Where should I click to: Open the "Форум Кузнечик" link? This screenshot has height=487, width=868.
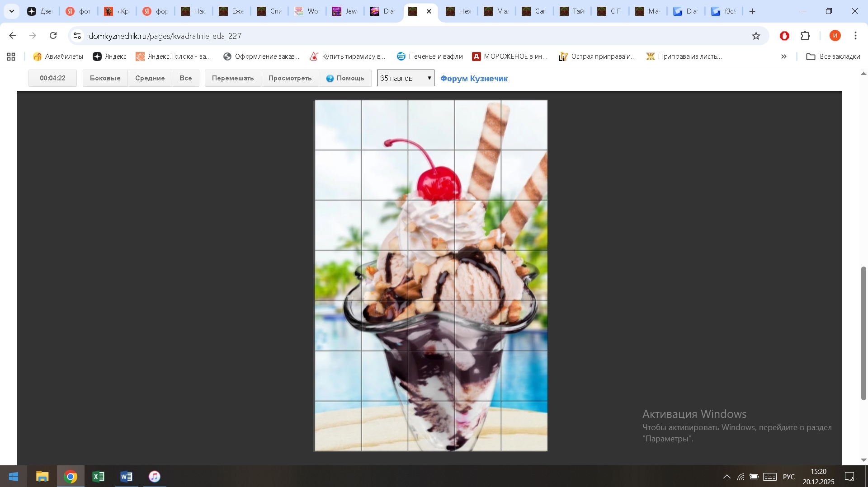pyautogui.click(x=474, y=79)
